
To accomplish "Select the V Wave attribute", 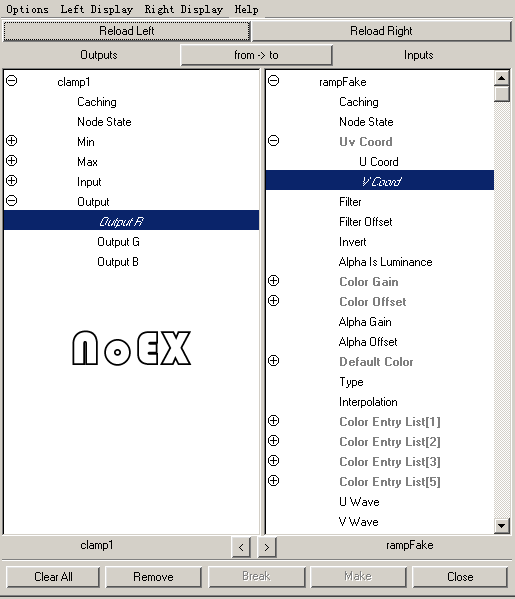I will (x=359, y=522).
